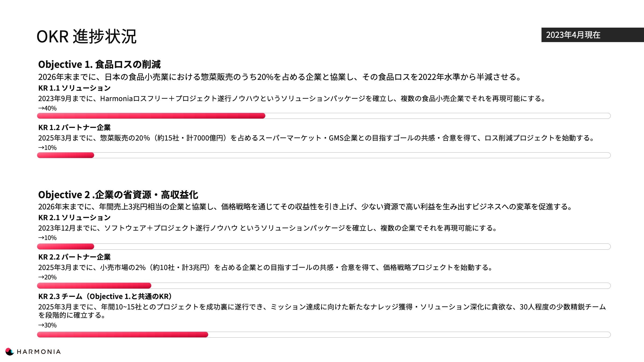The image size is (644, 362).
Task: Click the 2023年4月現在 date badge
Action: pyautogui.click(x=573, y=35)
